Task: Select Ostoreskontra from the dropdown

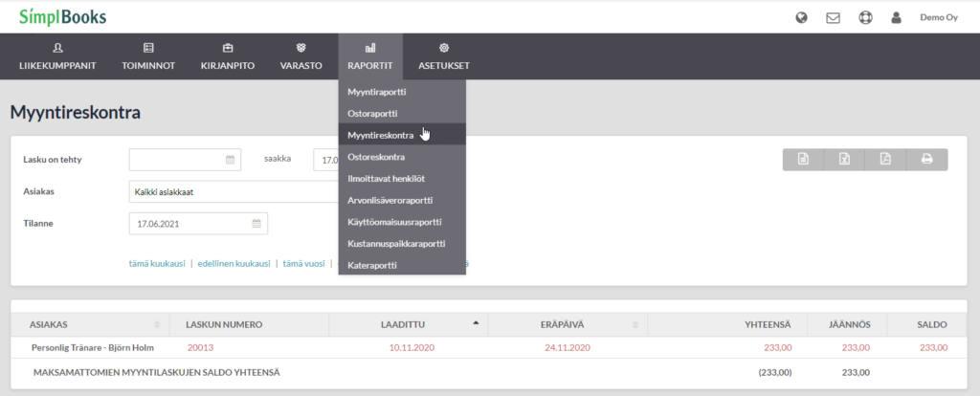Action: 402,157
